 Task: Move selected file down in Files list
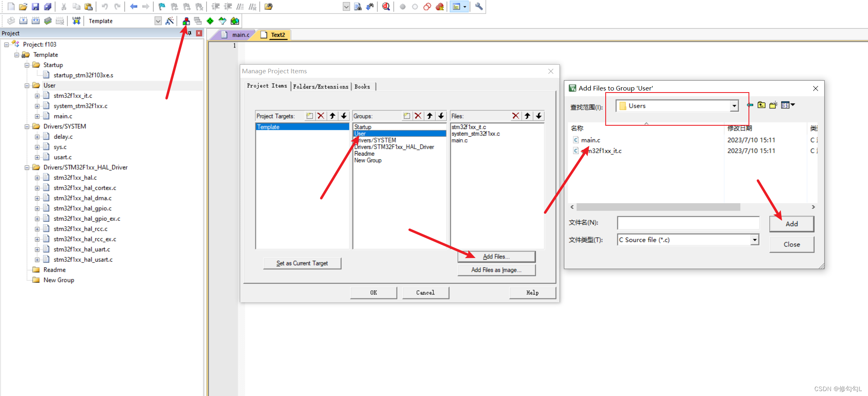(539, 116)
